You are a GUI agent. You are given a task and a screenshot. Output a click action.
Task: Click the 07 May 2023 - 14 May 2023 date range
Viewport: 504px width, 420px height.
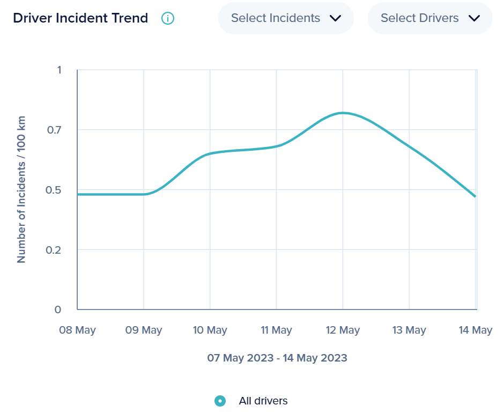pyautogui.click(x=277, y=358)
